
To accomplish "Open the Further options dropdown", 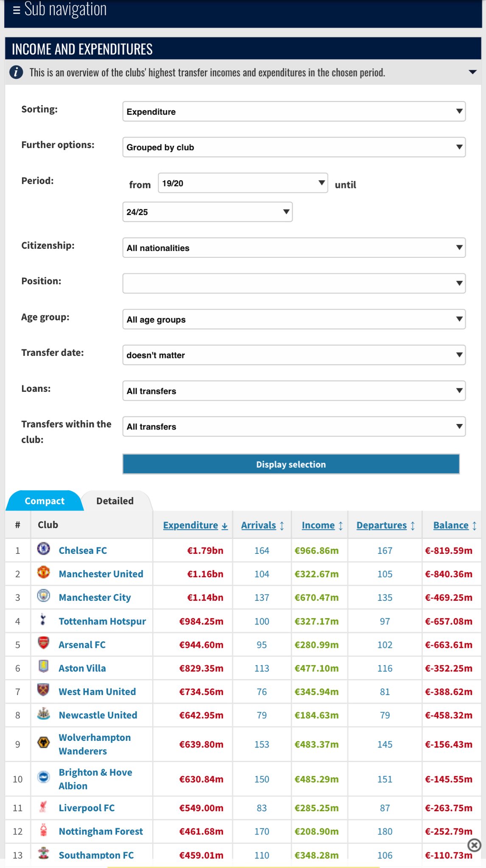I will pos(294,147).
